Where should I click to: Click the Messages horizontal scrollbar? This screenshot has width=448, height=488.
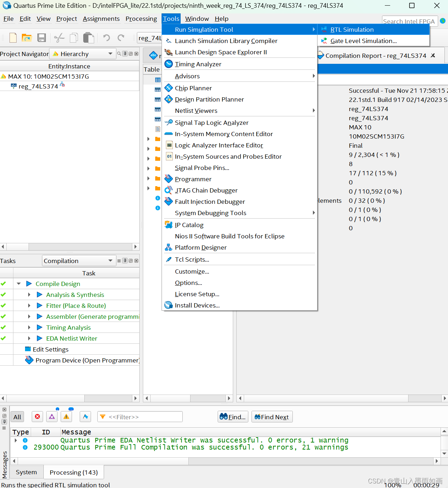pos(225,461)
